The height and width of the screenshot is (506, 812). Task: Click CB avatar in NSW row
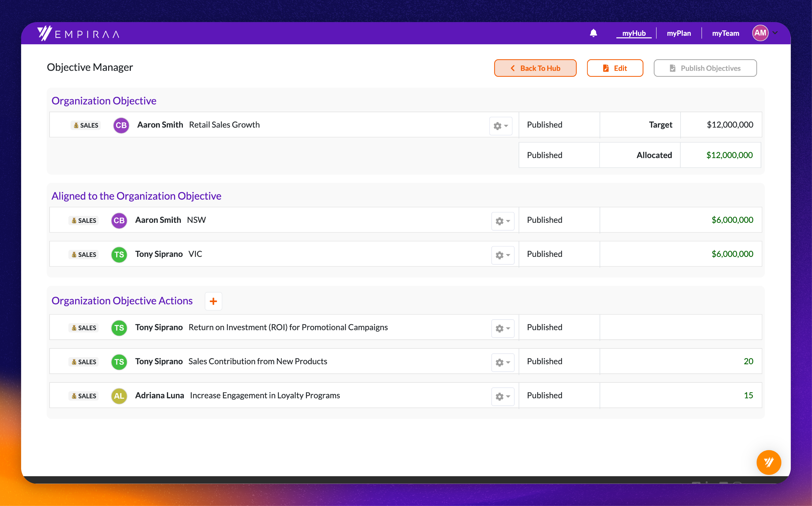(x=119, y=221)
